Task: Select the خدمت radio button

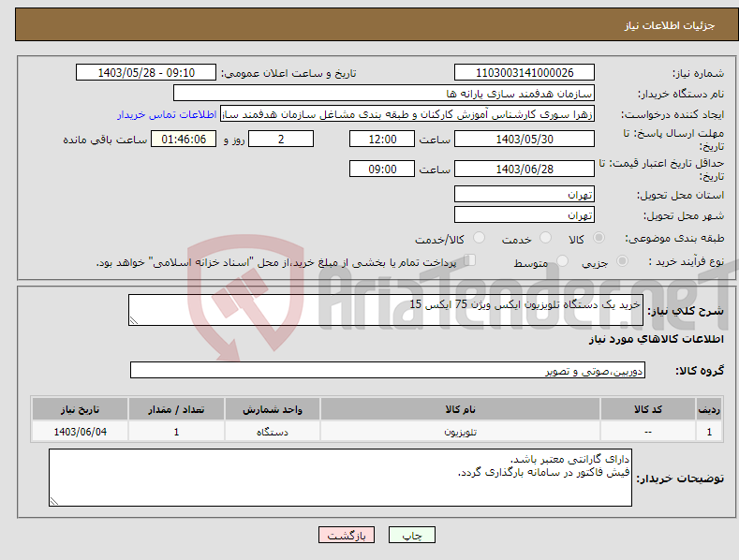Action: (x=545, y=238)
